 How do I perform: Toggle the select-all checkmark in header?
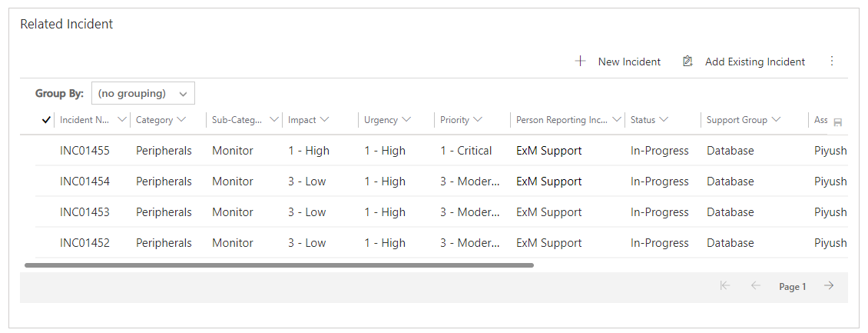tap(47, 120)
